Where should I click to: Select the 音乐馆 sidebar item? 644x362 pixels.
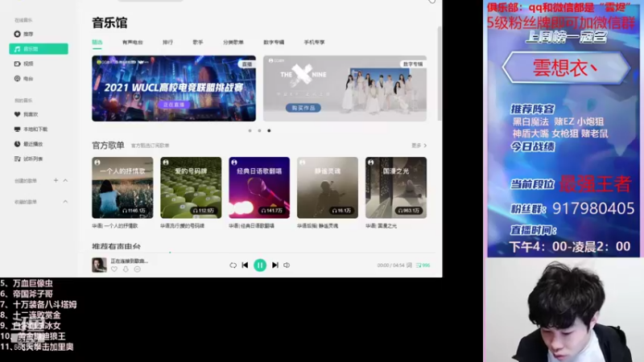38,49
